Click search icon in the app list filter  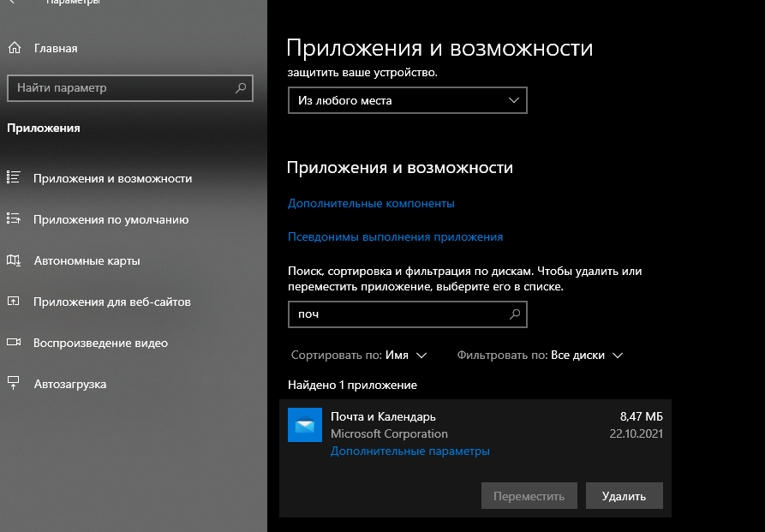515,314
